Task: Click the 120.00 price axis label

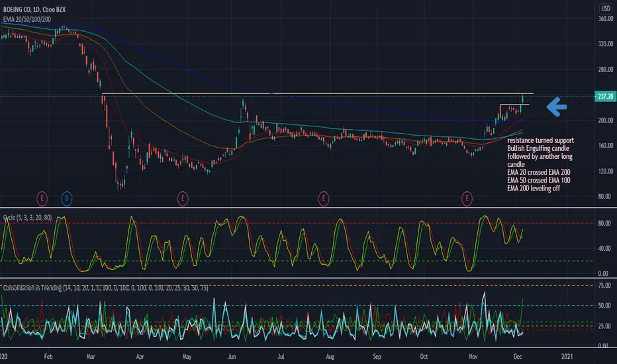Action: click(x=606, y=171)
